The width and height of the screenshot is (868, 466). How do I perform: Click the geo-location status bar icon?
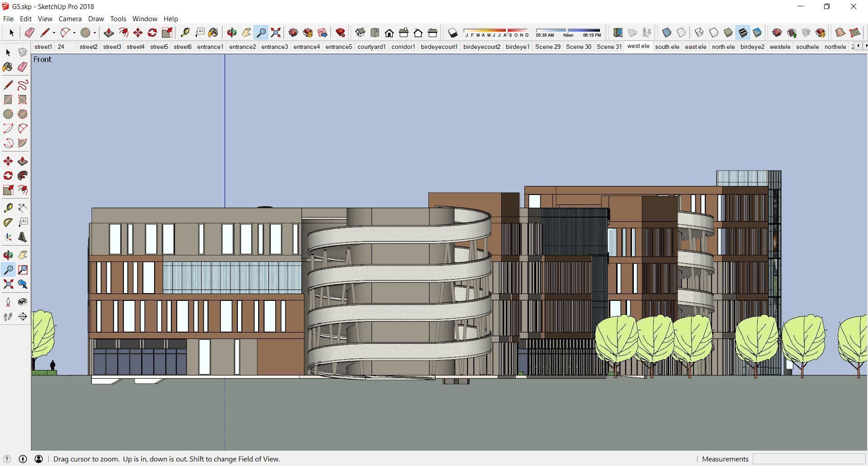(x=7, y=459)
